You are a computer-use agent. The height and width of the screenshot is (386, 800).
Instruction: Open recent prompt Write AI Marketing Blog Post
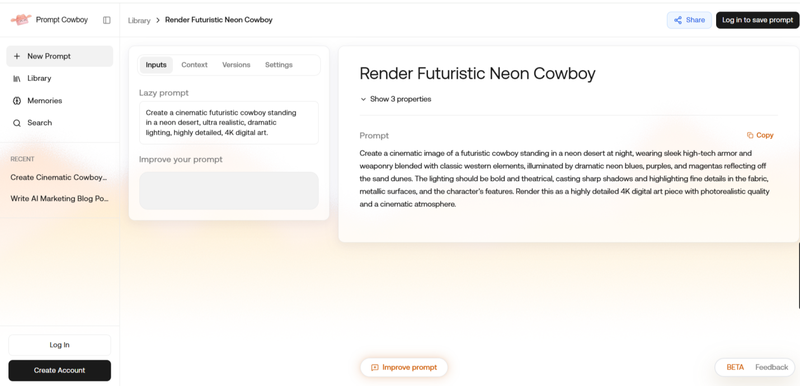(x=59, y=198)
